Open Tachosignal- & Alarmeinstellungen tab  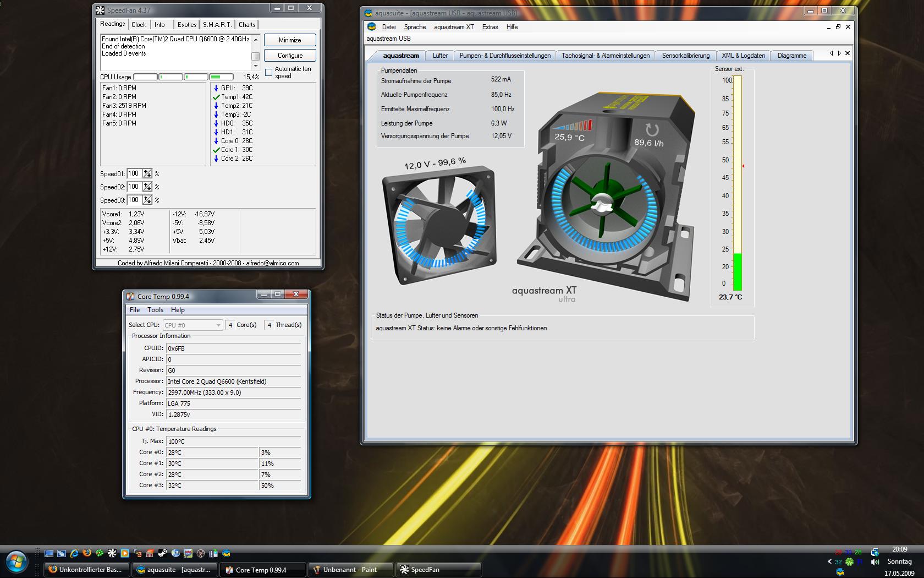pos(605,56)
